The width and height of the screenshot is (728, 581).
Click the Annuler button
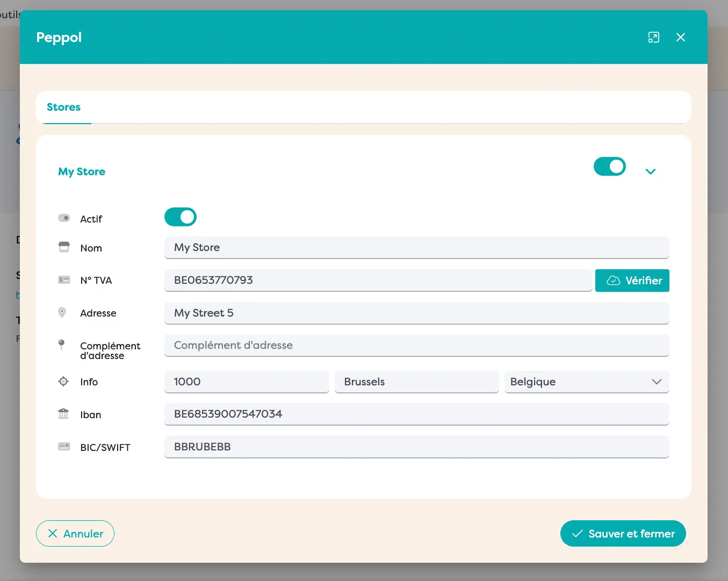tap(75, 534)
